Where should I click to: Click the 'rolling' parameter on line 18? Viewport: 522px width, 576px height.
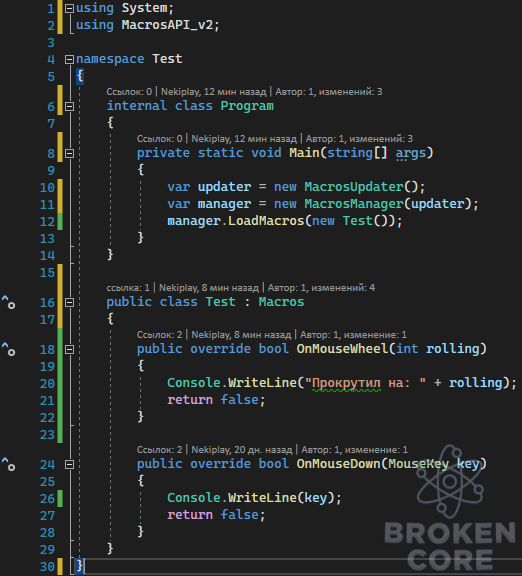[x=453, y=349]
